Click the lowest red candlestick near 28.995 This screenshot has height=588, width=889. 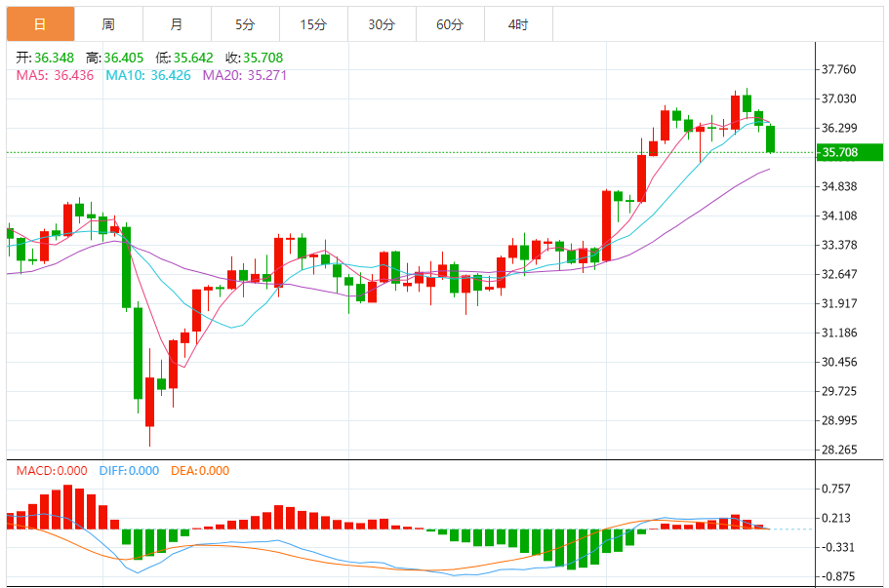tap(149, 402)
